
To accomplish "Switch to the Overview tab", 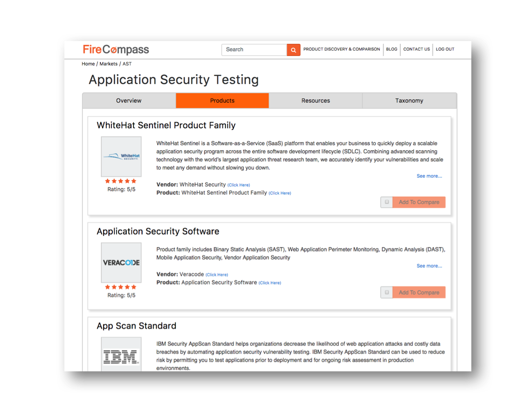I will [129, 101].
